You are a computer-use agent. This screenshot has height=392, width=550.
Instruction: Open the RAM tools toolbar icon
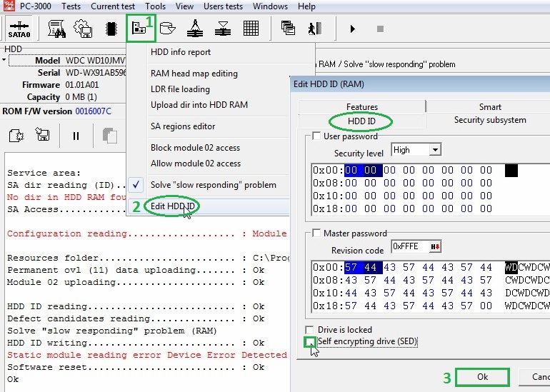[139, 28]
